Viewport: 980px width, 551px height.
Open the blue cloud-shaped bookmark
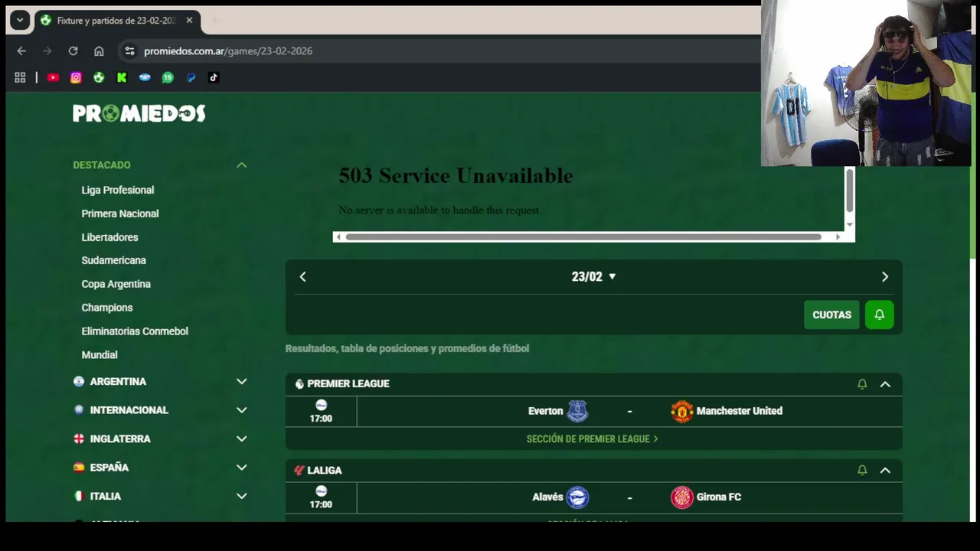[145, 77]
